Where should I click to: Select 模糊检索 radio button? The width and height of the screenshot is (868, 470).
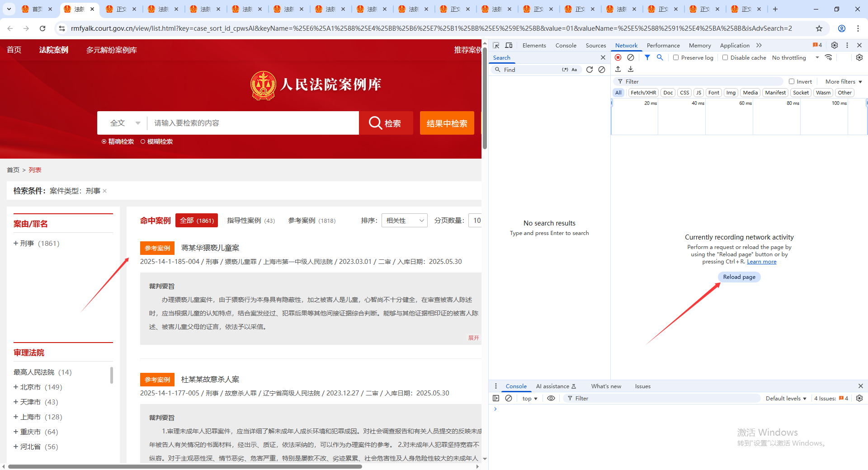click(143, 141)
